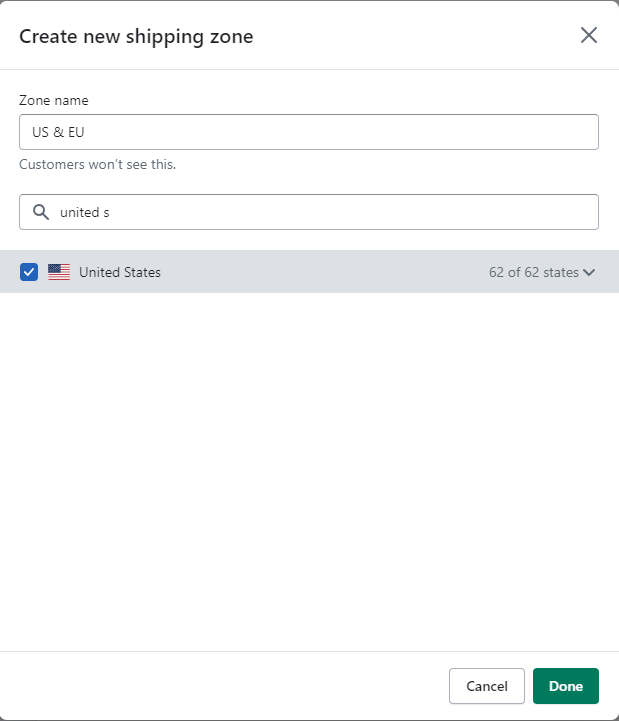Click empty area below the country results

pyautogui.click(x=310, y=471)
